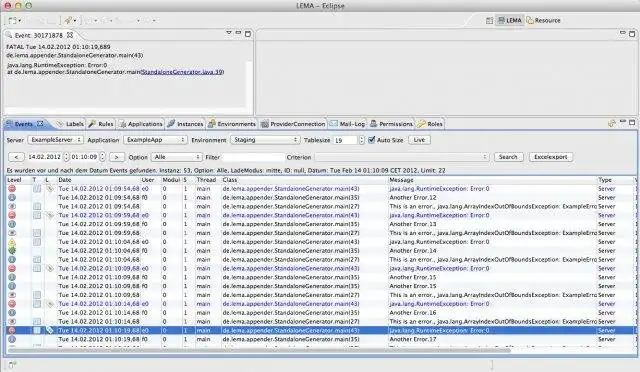This screenshot has height=372, width=640.
Task: Click green level icon in Another Error.14 row
Action: pyautogui.click(x=12, y=251)
